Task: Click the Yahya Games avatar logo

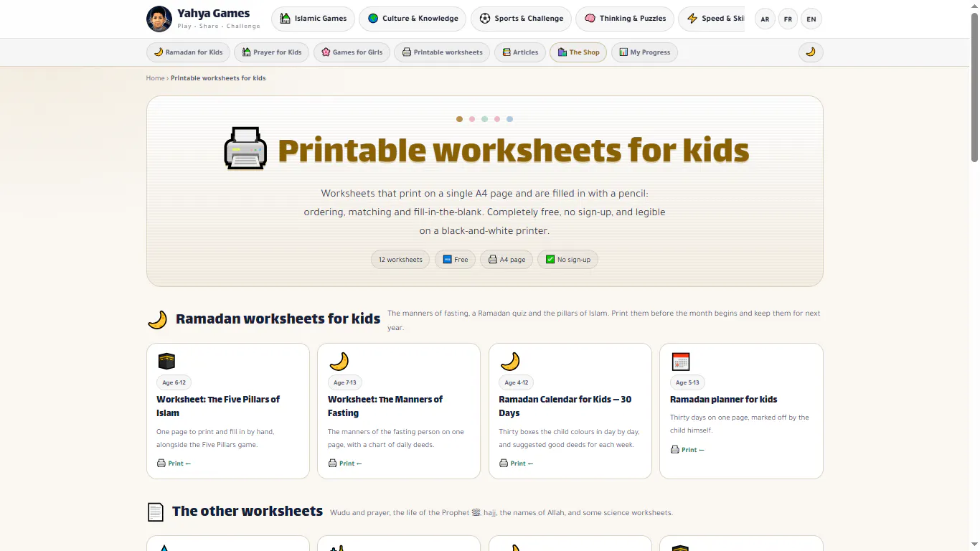Action: pyautogui.click(x=159, y=19)
